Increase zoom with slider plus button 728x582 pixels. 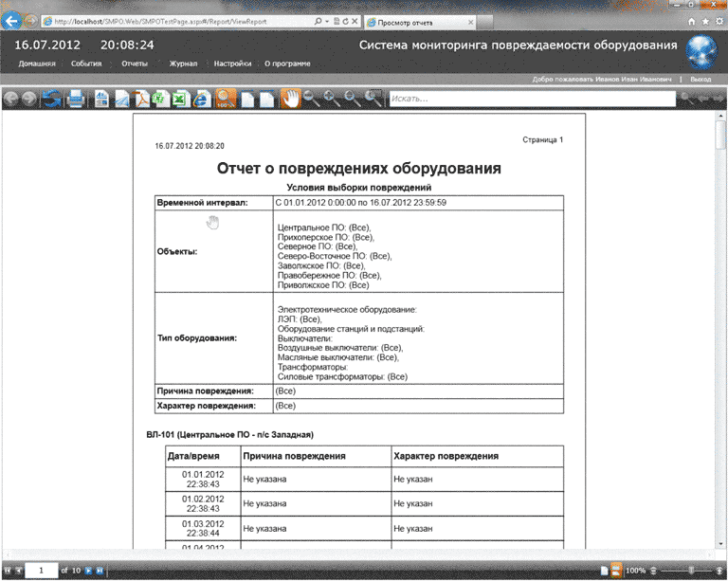click(x=719, y=571)
